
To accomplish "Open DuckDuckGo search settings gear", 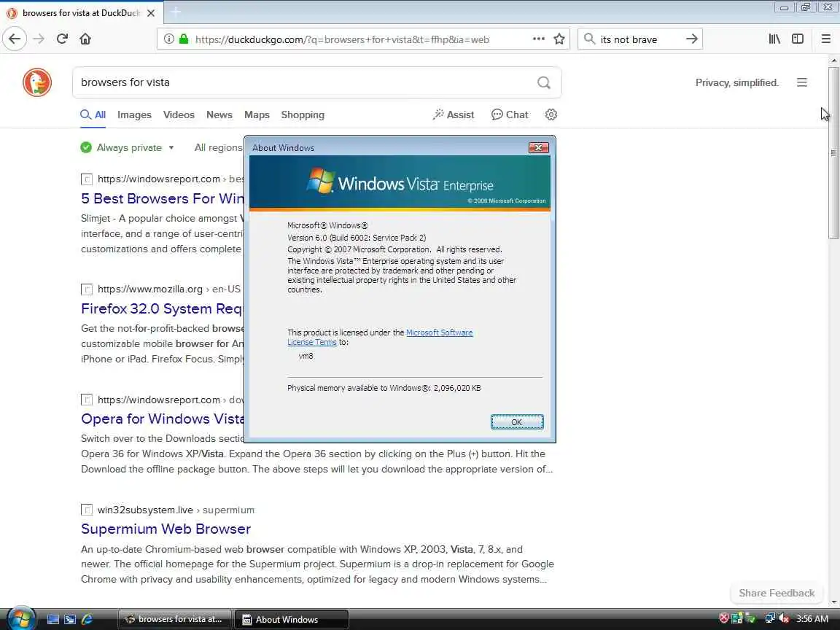I will tap(551, 114).
